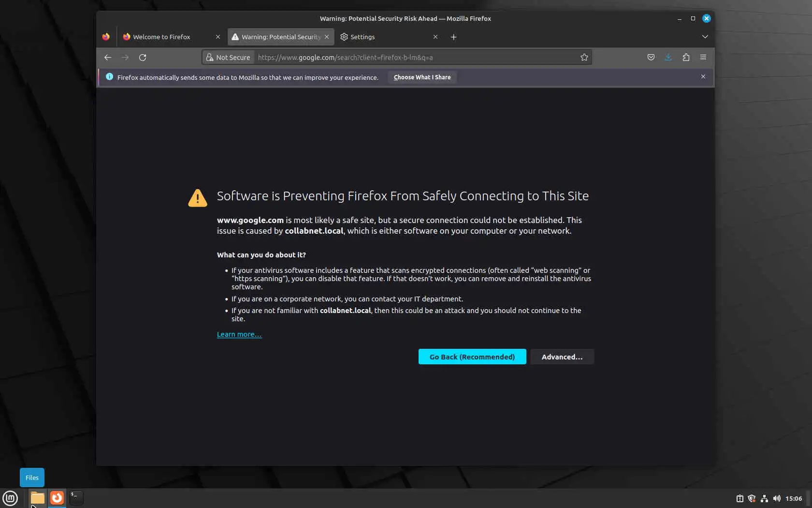Click the info icon in the notification bar
812x508 pixels.
click(109, 77)
